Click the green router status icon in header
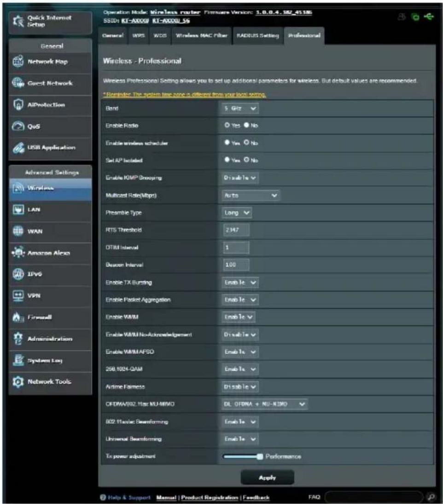The width and height of the screenshot is (443, 504). coord(415,17)
